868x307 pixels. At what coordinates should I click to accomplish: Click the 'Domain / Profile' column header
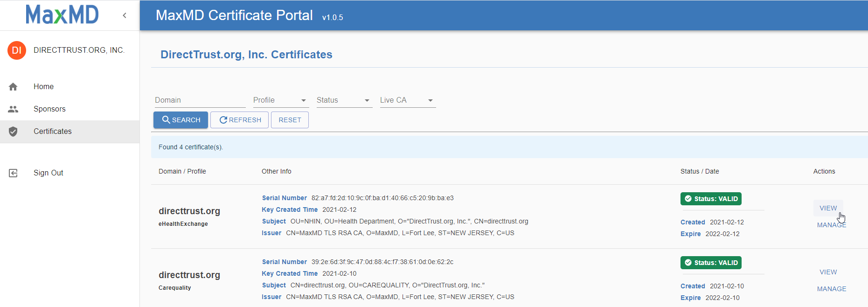pos(182,171)
